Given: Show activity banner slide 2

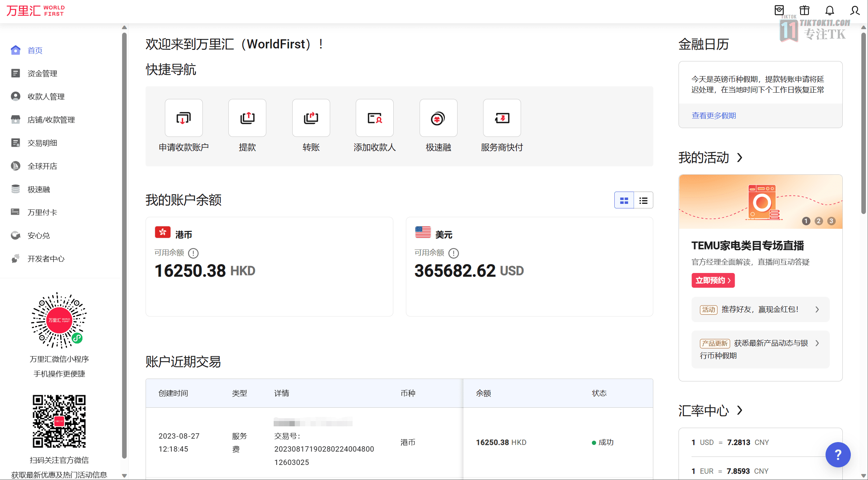Looking at the screenshot, I should pyautogui.click(x=819, y=221).
